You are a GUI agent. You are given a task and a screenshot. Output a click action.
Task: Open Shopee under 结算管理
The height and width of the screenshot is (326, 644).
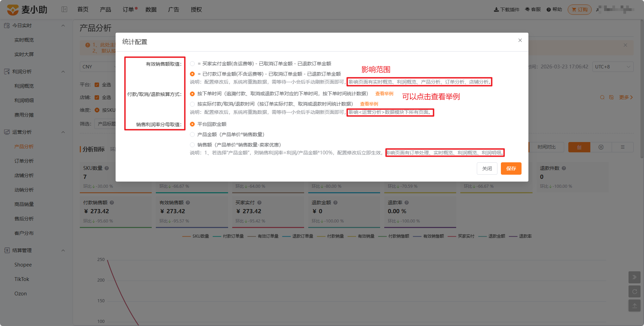click(23, 265)
